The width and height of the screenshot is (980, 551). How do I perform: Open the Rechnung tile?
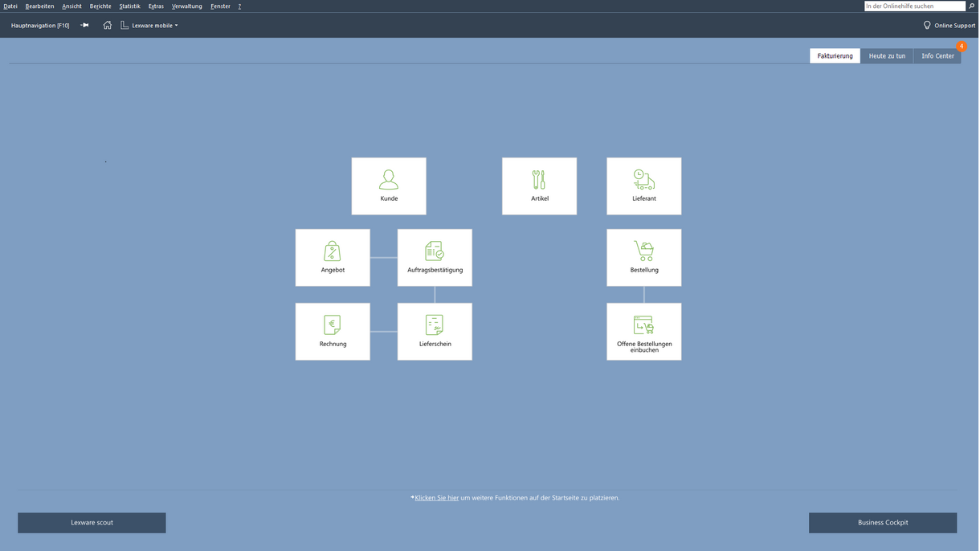coord(333,332)
